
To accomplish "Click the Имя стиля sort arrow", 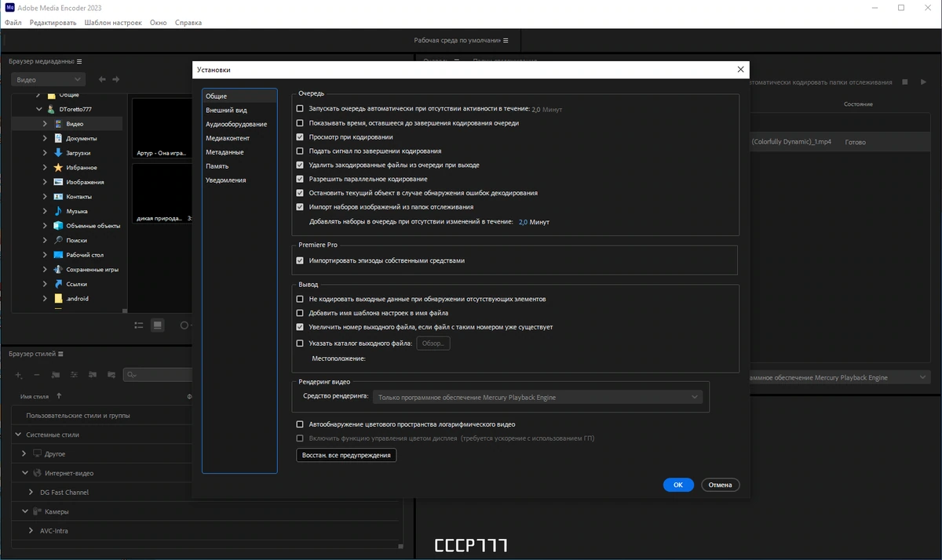I will coord(60,396).
